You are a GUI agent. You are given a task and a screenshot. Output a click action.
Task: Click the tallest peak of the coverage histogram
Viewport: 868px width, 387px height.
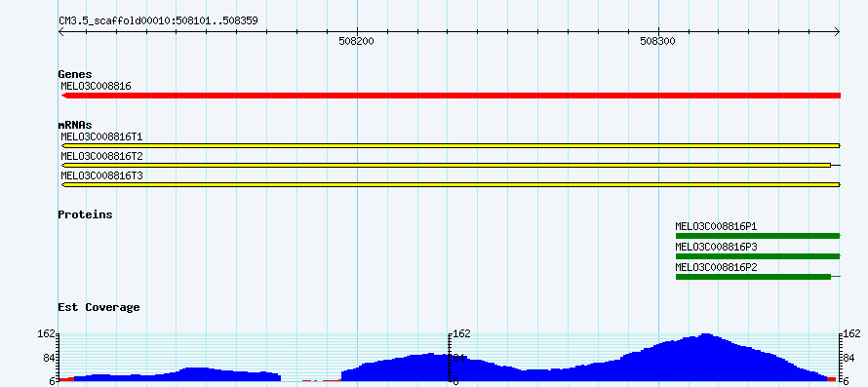[706, 335]
